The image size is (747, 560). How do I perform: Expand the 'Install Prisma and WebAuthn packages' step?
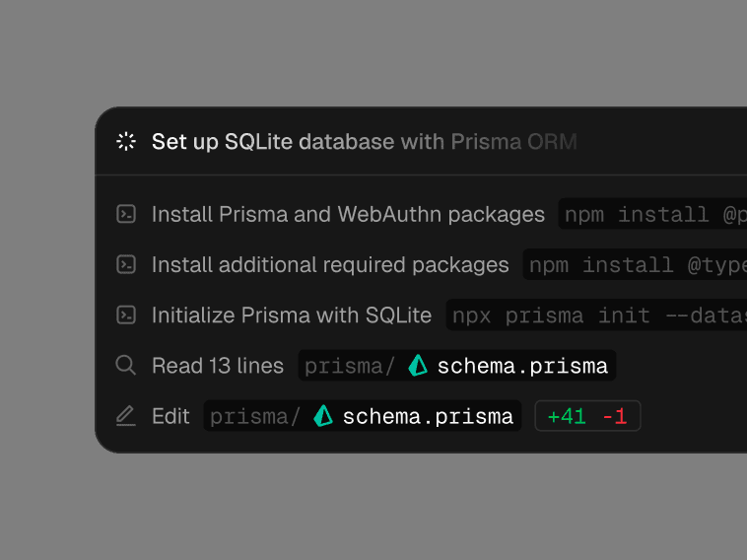pyautogui.click(x=348, y=214)
